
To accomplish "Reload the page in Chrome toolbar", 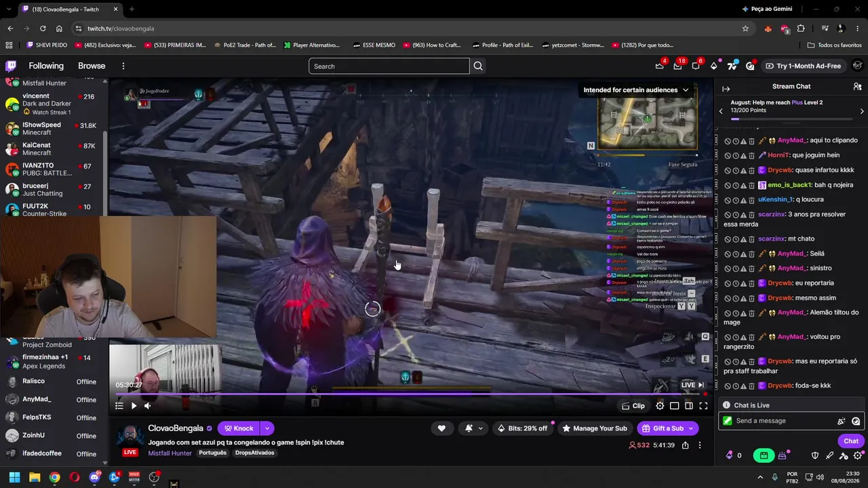I will click(43, 28).
